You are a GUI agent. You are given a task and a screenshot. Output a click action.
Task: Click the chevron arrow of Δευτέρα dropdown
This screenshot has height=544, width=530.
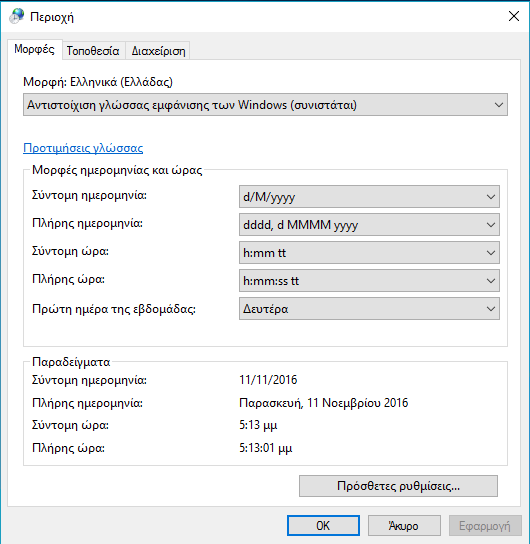click(490, 309)
